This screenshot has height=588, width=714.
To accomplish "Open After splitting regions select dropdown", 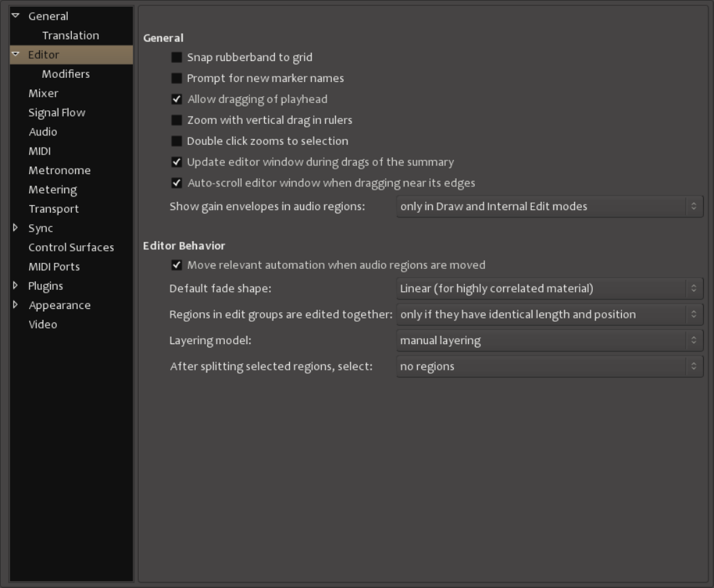I will point(549,366).
